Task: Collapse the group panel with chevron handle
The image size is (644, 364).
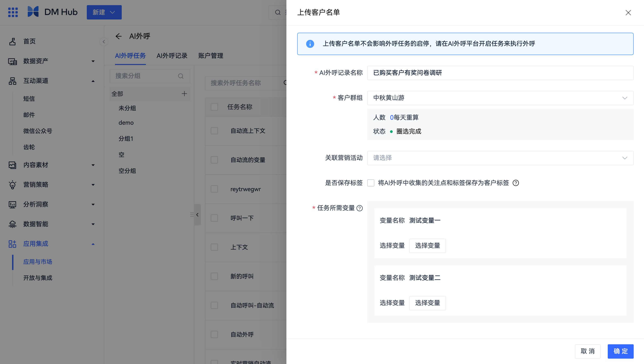Action: 197,215
